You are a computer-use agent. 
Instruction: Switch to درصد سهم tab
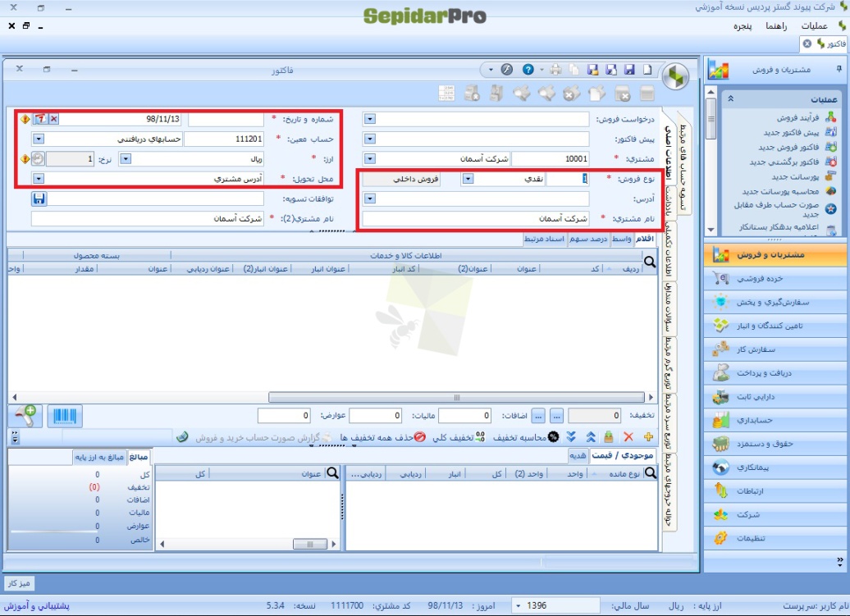pyautogui.click(x=589, y=239)
